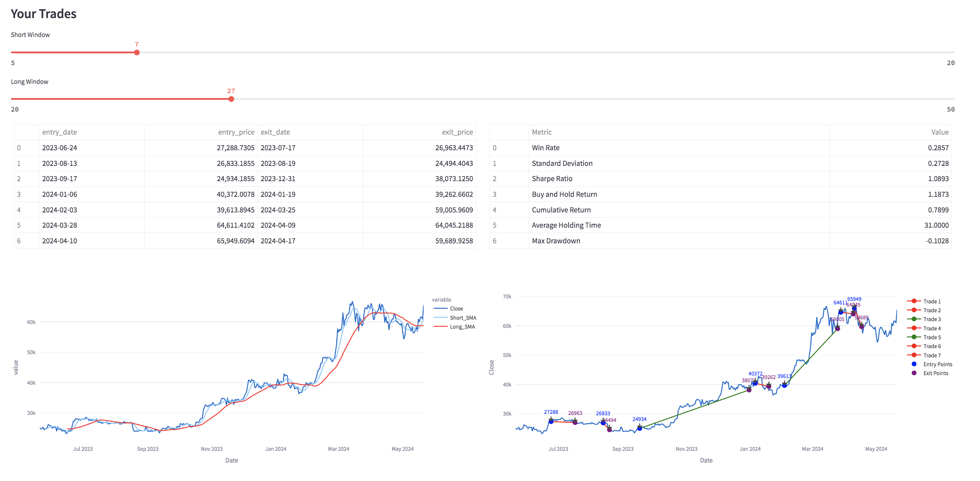Click exit price 38,073.1250
Viewport: 980px width, 481px height.
(x=419, y=179)
